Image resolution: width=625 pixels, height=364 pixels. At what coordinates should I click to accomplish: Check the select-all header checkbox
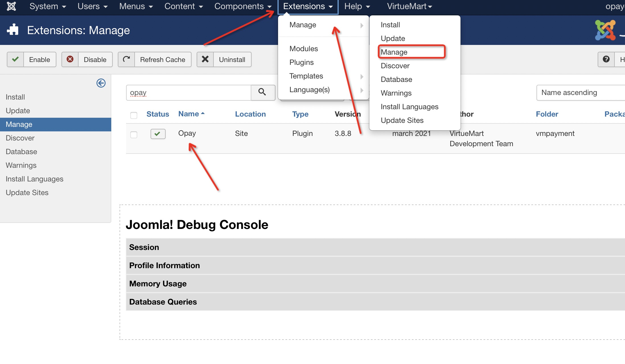134,114
